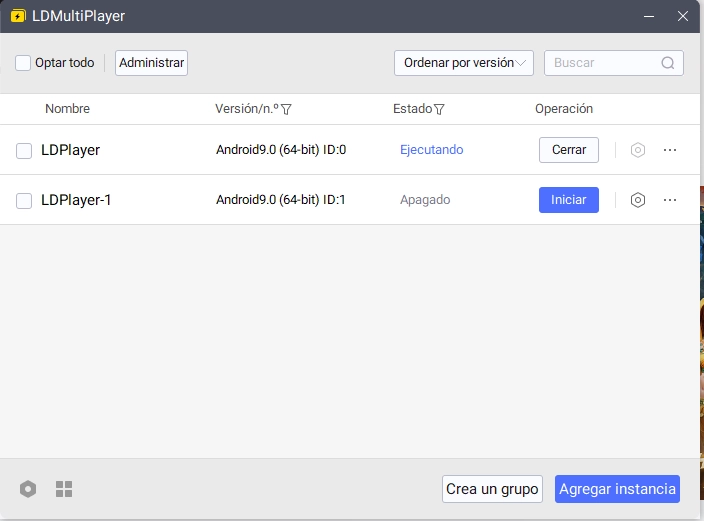The image size is (704, 521).
Task: Click the Versión/n.º column header text
Action: point(246,109)
